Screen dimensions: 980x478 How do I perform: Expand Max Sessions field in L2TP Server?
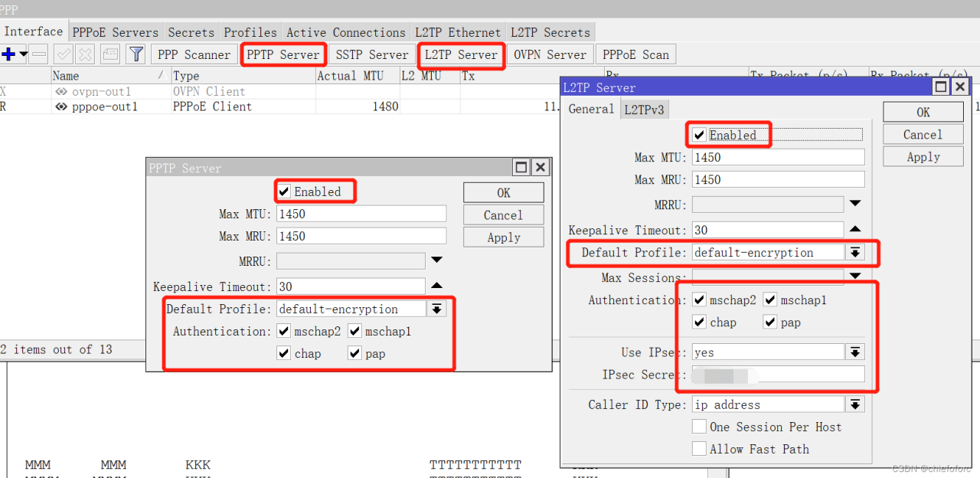click(855, 276)
